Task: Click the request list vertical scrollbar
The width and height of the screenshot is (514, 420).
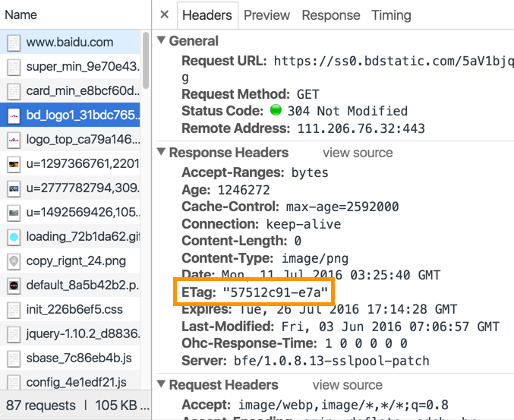Action: click(146, 61)
